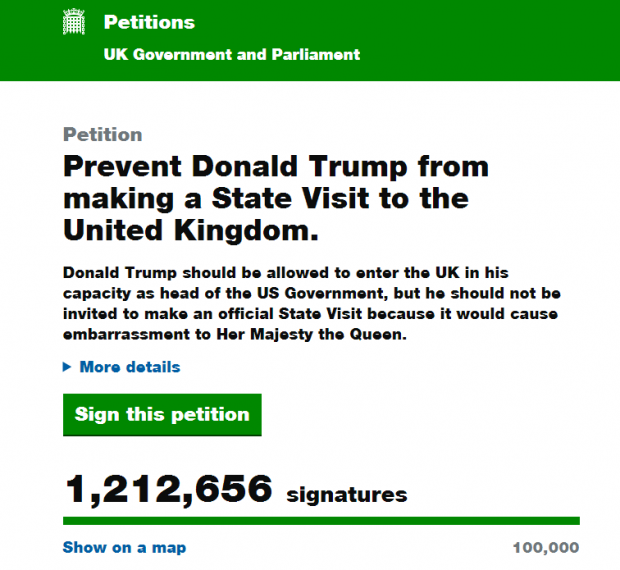This screenshot has width=620, height=570.
Task: Click the empty white space right of the Sign this petition button
Action: (x=430, y=414)
